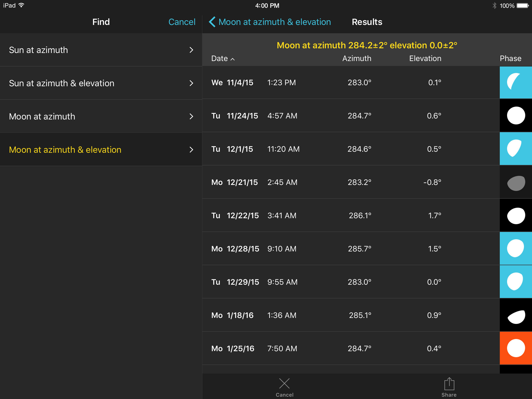Open the Moon at azimuth search

point(101,116)
